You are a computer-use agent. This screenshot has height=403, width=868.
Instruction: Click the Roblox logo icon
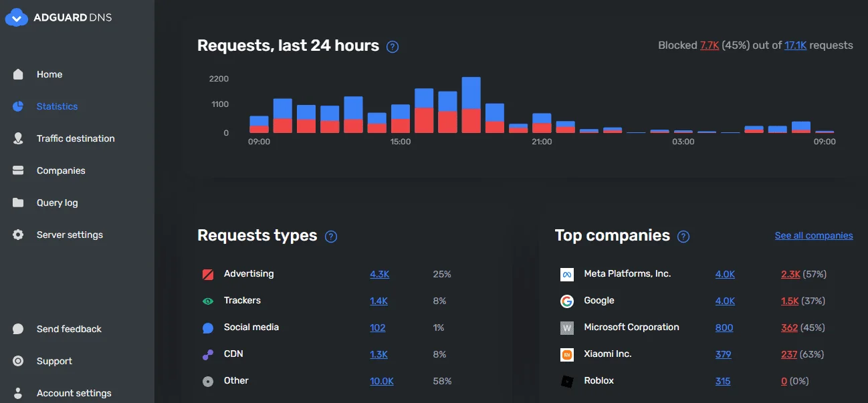point(567,382)
